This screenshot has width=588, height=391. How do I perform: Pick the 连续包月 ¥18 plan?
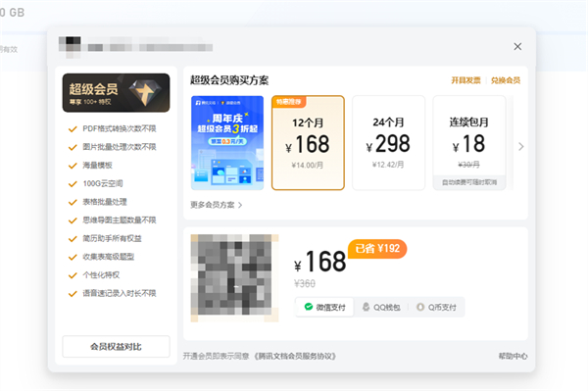coord(469,143)
